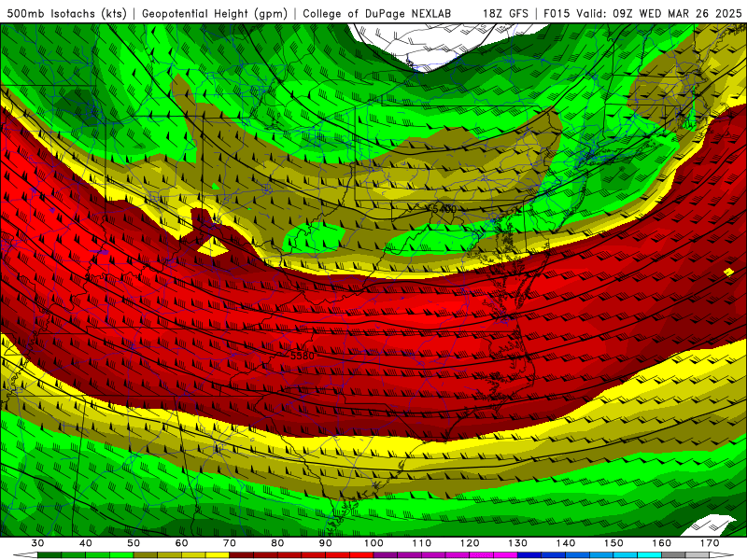
Task: Click the 30 knot colorbar label
Action: [x=37, y=543]
